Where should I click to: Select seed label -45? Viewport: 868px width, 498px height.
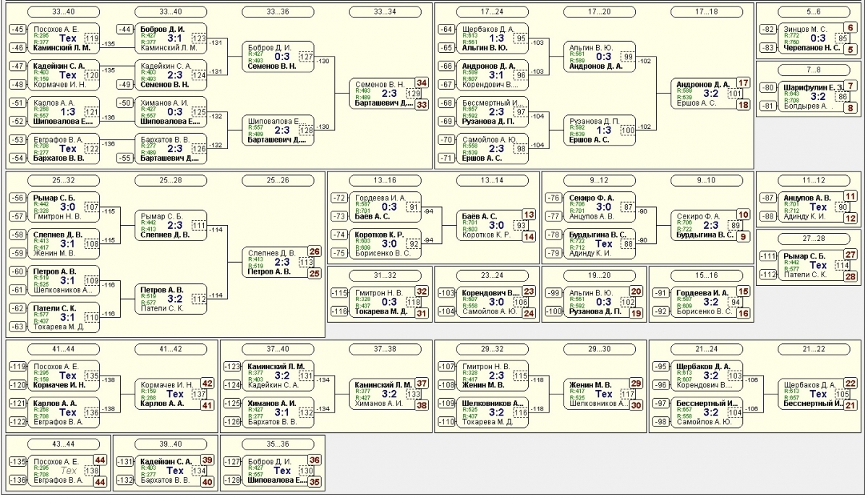coord(18,29)
